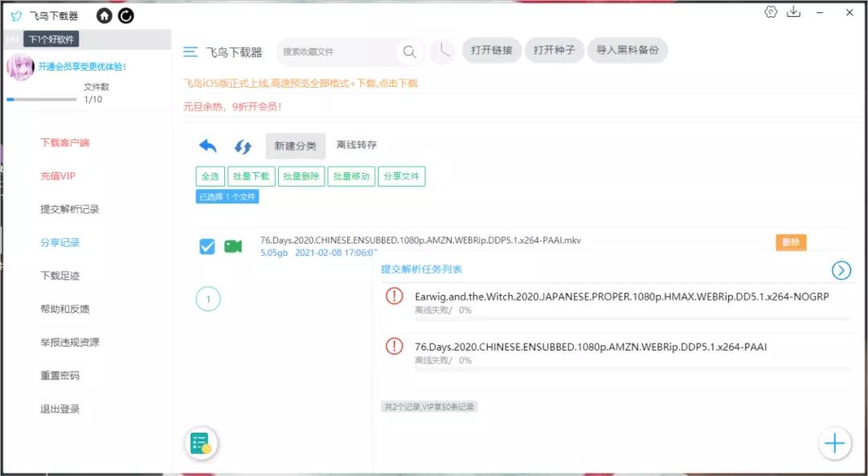Click the refresh icon beside the back arrow

242,146
